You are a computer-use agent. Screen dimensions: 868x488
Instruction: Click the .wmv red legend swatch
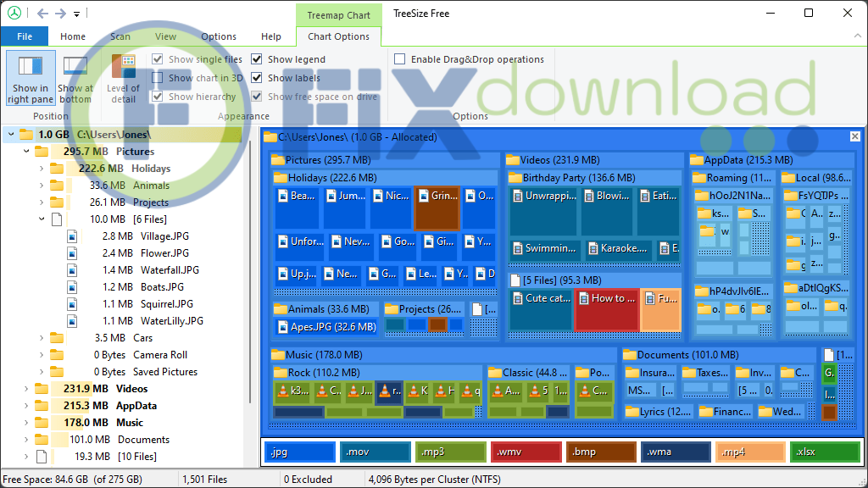tap(526, 452)
